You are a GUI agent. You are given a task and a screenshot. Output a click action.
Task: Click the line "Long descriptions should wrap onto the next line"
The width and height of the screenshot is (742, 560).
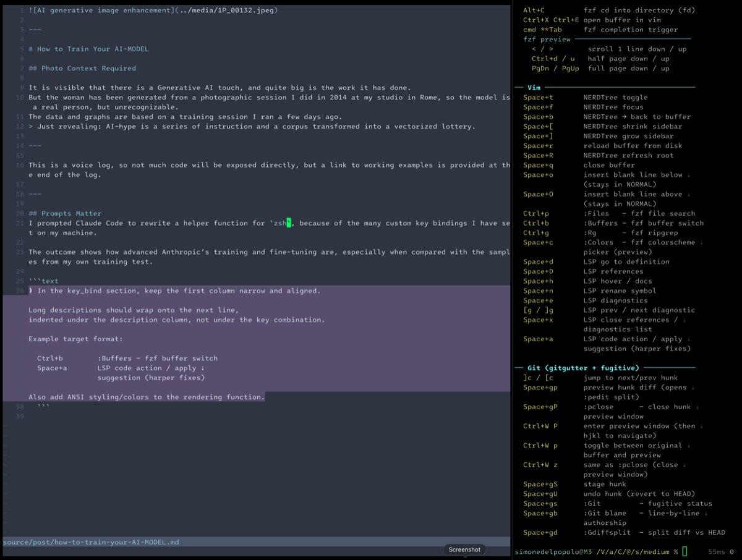134,310
